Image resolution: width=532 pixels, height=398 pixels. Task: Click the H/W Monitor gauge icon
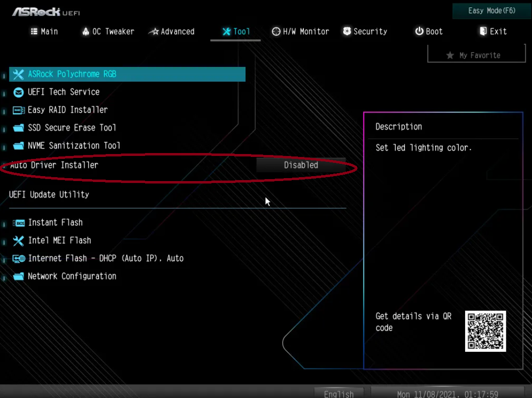coord(276,31)
